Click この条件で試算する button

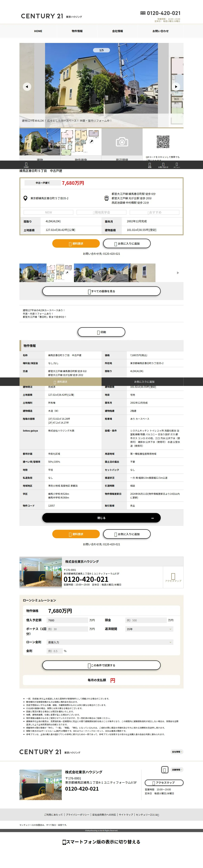pyautogui.click(x=101, y=665)
